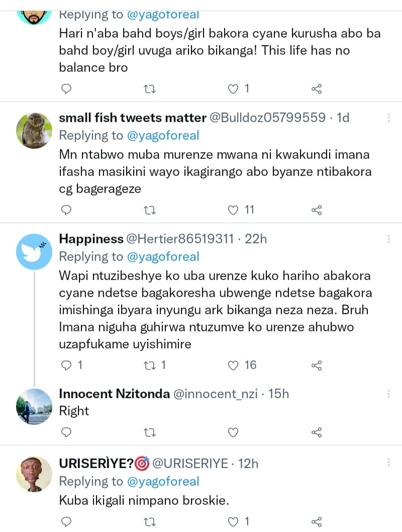The height and width of the screenshot is (532, 402).
Task: Share small fish tweets matter's tweet
Action: 317,210
